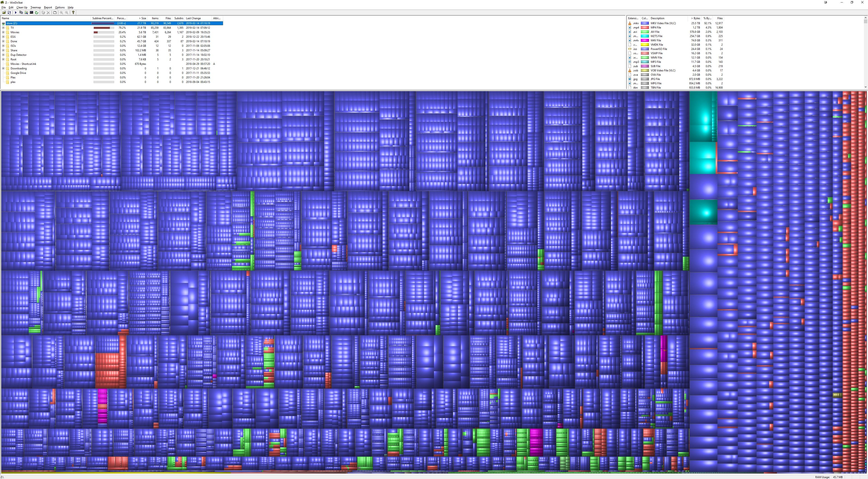
Task: Click the green Refresh Selected icon
Action: tap(37, 12)
